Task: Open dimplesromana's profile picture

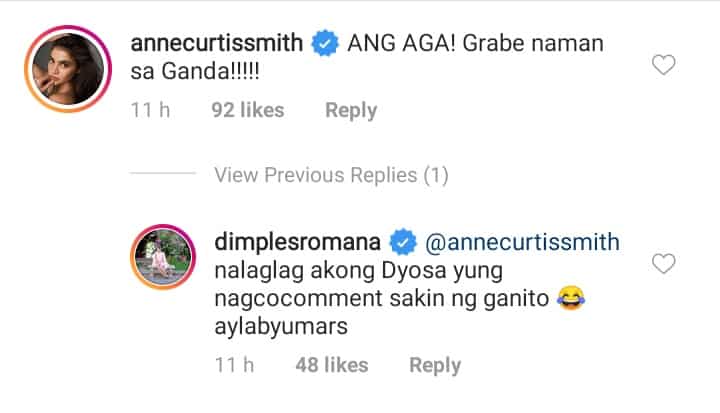Action: pyautogui.click(x=163, y=257)
